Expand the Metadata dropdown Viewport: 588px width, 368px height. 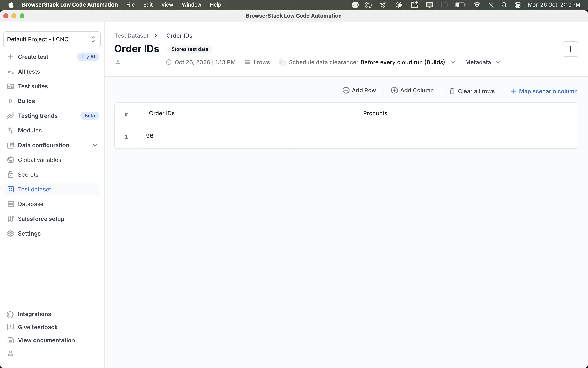pyautogui.click(x=483, y=62)
